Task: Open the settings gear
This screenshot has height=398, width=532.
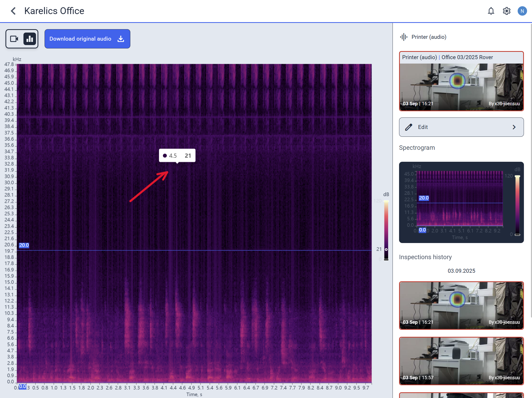Action: click(506, 11)
